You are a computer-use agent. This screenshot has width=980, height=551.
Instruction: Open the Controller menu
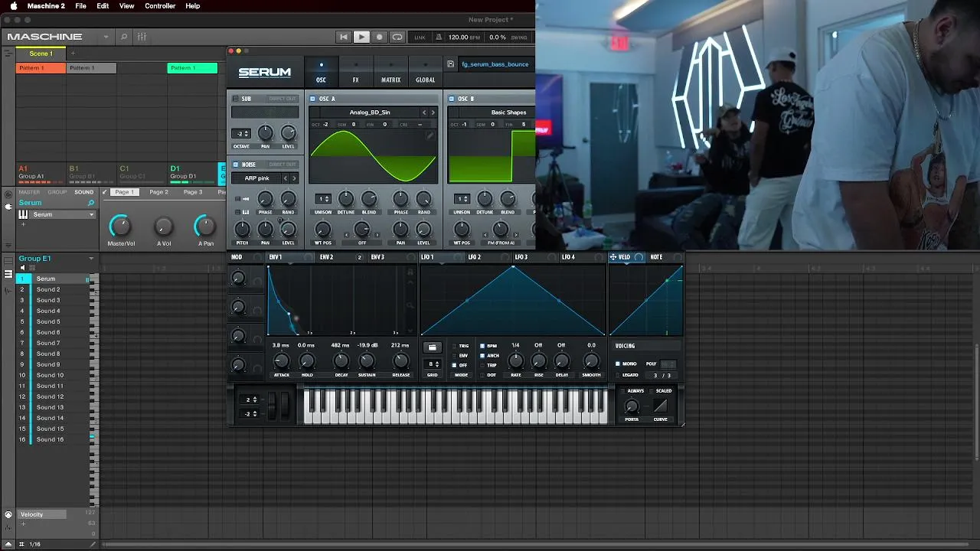160,6
